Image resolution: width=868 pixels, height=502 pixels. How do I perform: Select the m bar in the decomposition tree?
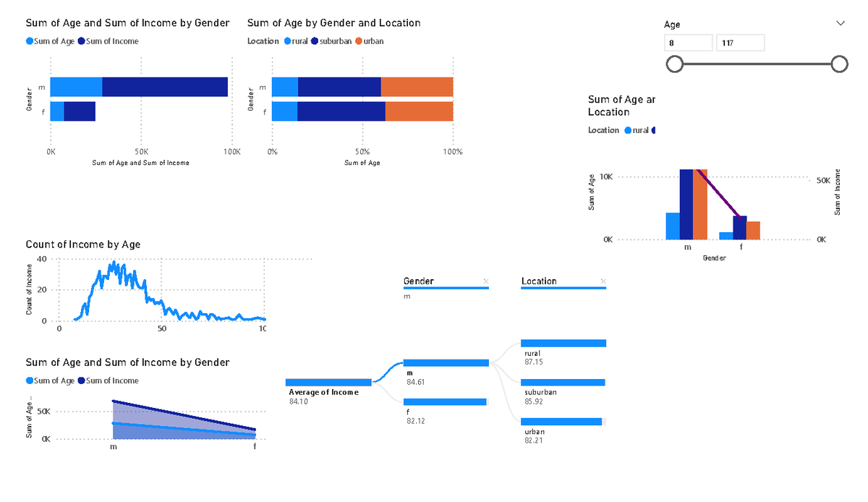coord(447,362)
